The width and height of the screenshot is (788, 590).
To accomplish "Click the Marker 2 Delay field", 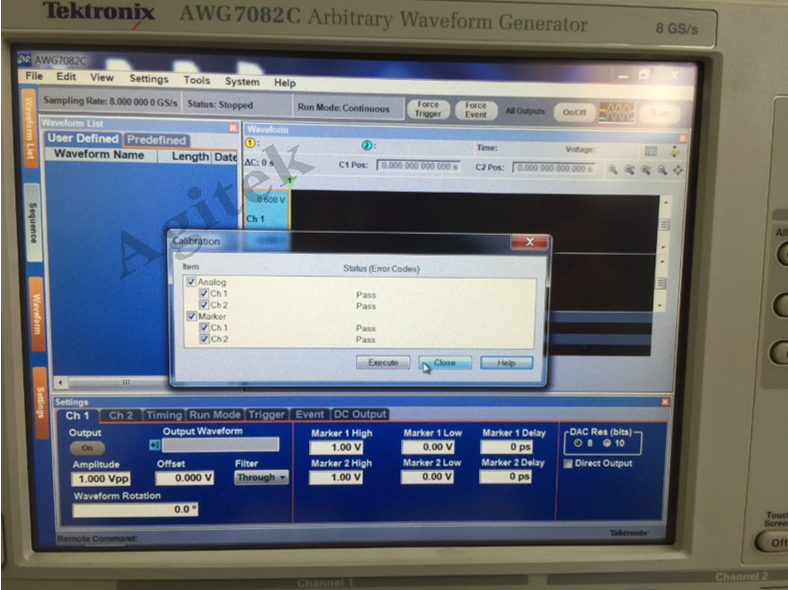I will coord(506,476).
